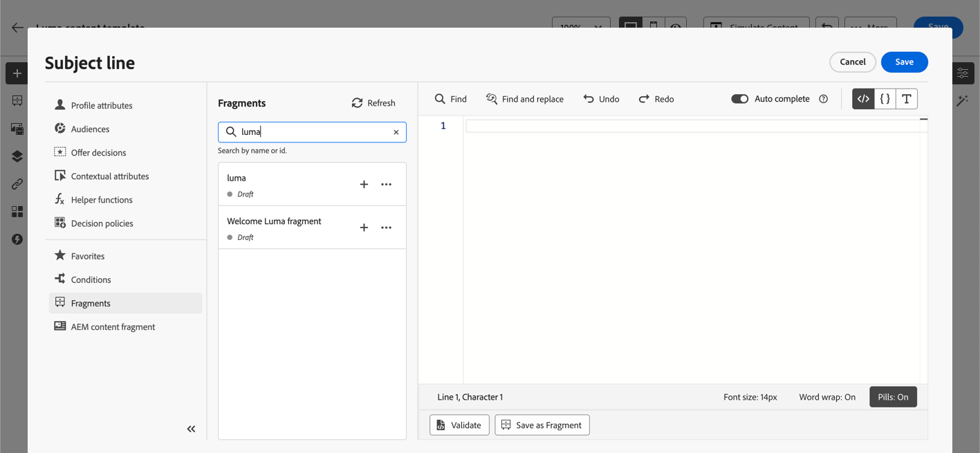980x453 pixels.
Task: Select Helper functions menu item
Action: [102, 200]
